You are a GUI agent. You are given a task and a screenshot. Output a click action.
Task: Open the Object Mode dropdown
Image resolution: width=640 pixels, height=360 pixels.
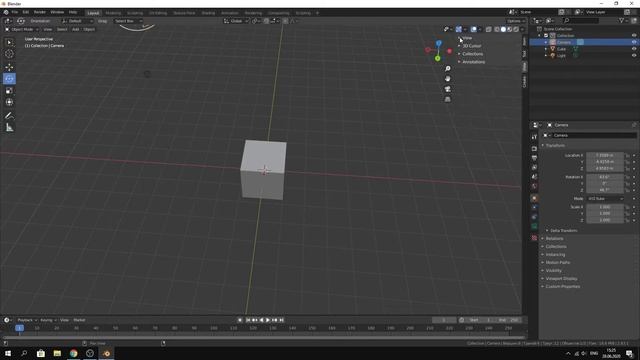click(21, 29)
